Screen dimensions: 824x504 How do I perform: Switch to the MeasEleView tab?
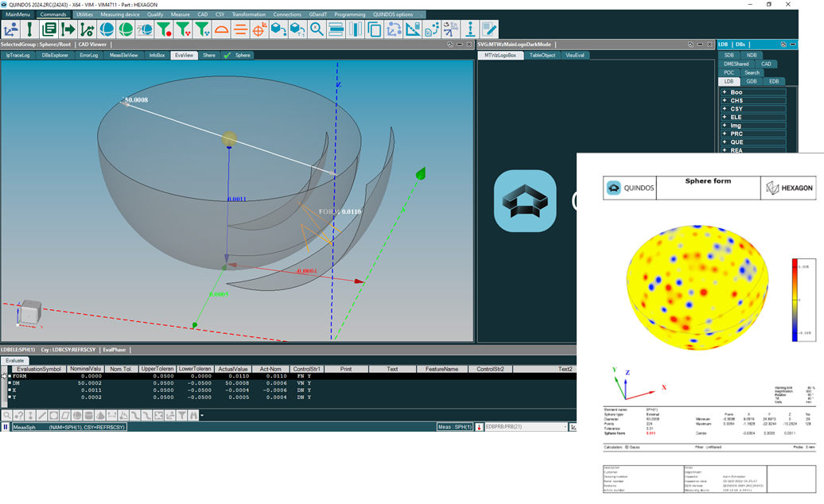tap(123, 55)
